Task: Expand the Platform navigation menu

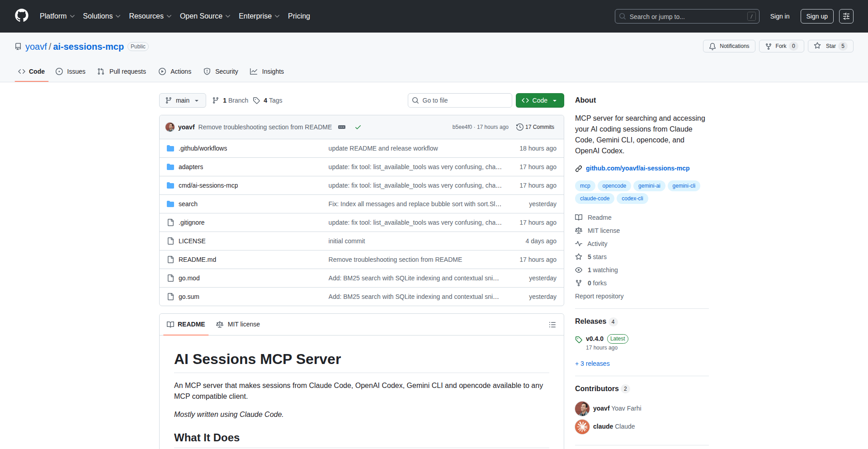Action: point(57,16)
